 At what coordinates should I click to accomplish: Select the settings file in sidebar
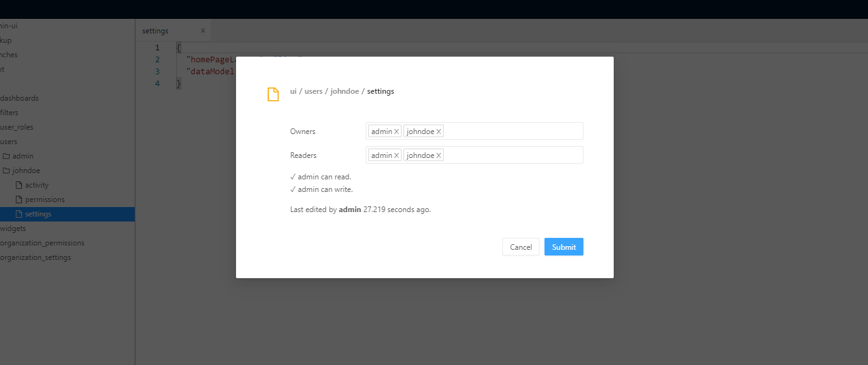[x=67, y=214]
